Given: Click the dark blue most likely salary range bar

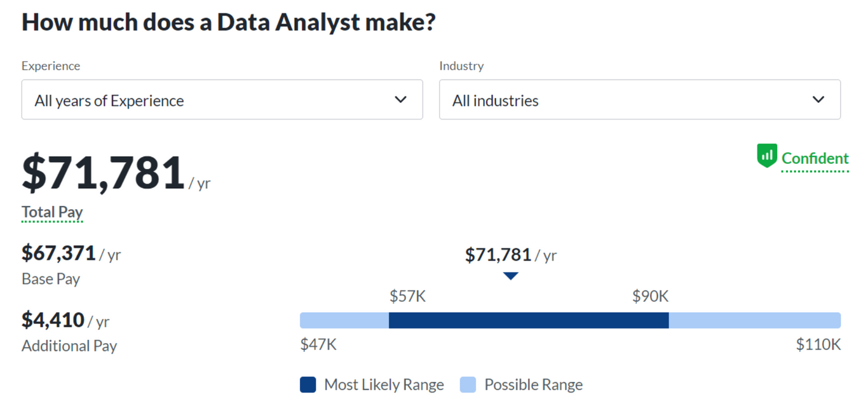Looking at the screenshot, I should pos(527,320).
